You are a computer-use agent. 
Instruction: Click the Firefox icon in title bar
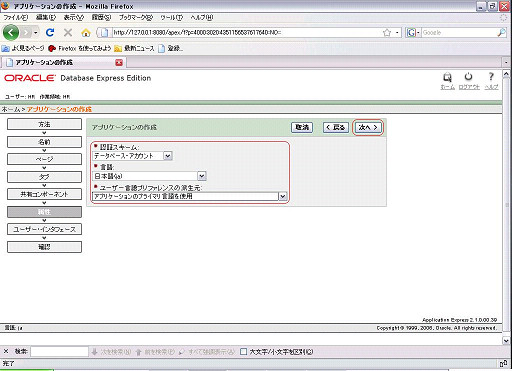(5, 6)
